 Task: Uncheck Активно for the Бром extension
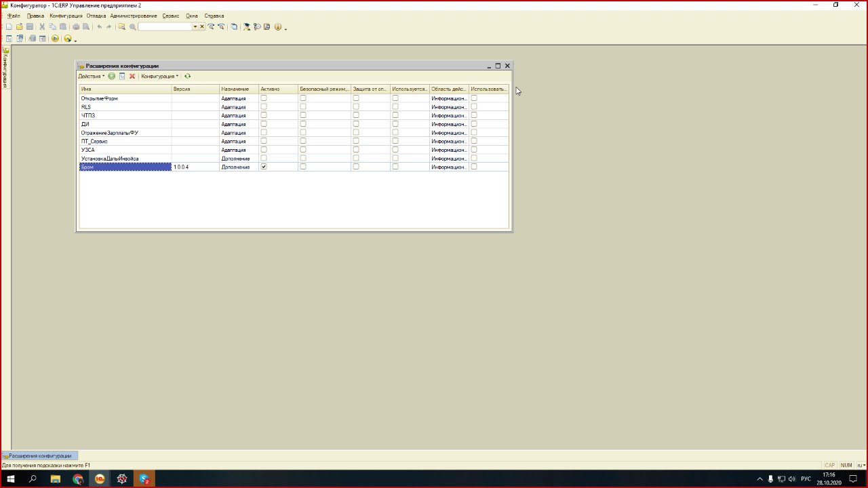click(x=264, y=166)
